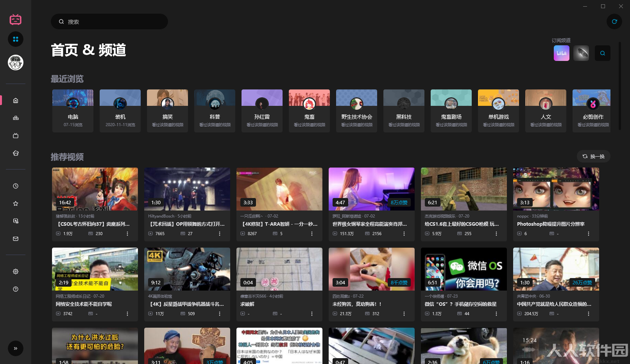
Task: Click the title 世界级女钢琴家全程高能演奏肖邦
Action: tap(370, 224)
